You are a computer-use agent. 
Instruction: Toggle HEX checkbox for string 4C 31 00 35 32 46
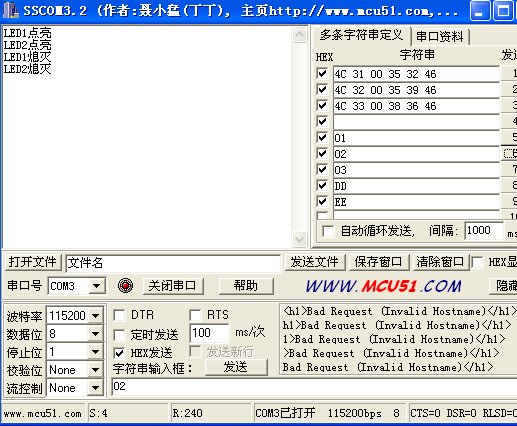[322, 73]
